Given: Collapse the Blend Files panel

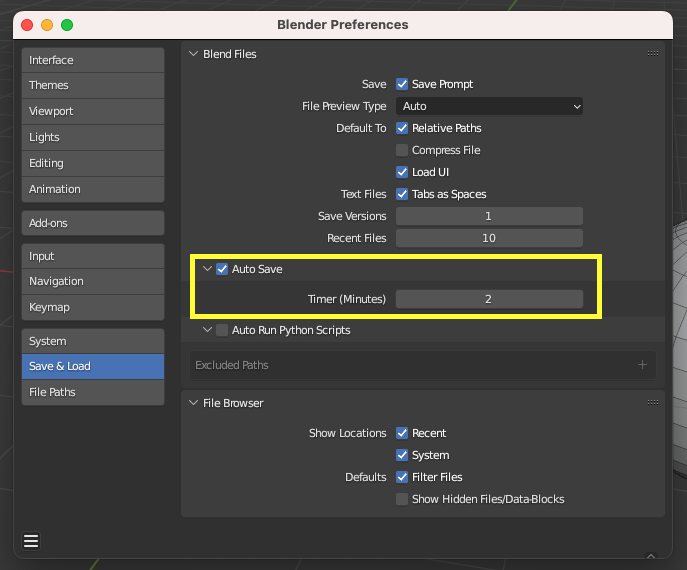Looking at the screenshot, I should click(193, 54).
